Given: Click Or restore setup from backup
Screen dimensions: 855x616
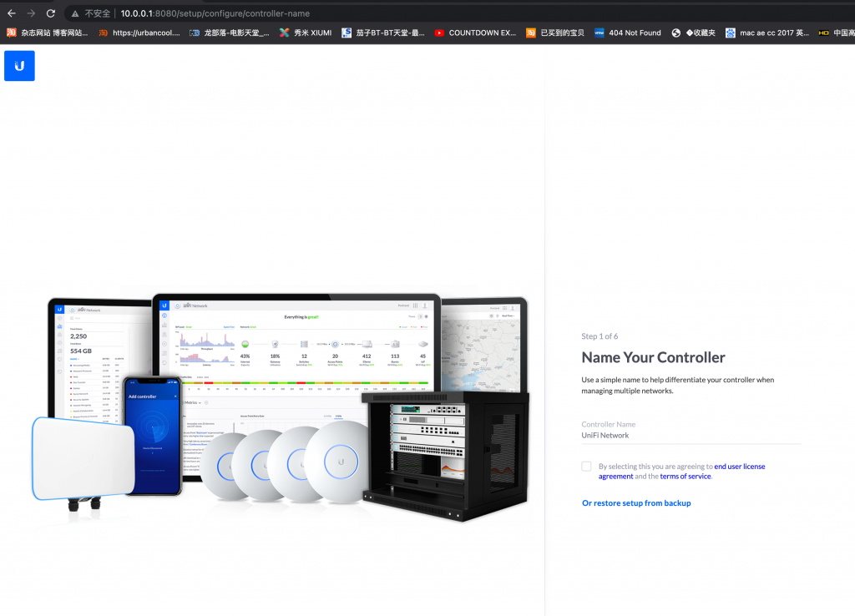Looking at the screenshot, I should tap(636, 503).
